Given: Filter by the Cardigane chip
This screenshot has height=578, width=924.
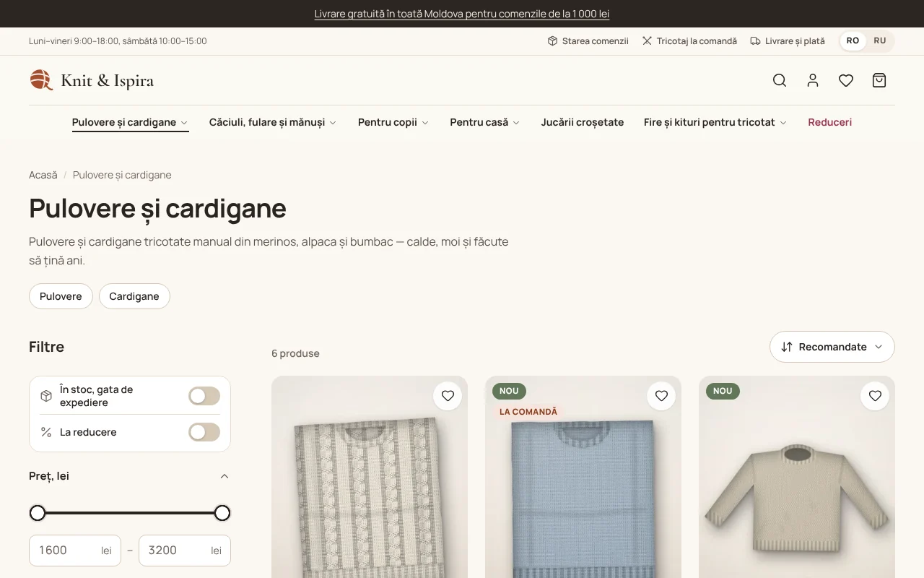Looking at the screenshot, I should coord(134,296).
